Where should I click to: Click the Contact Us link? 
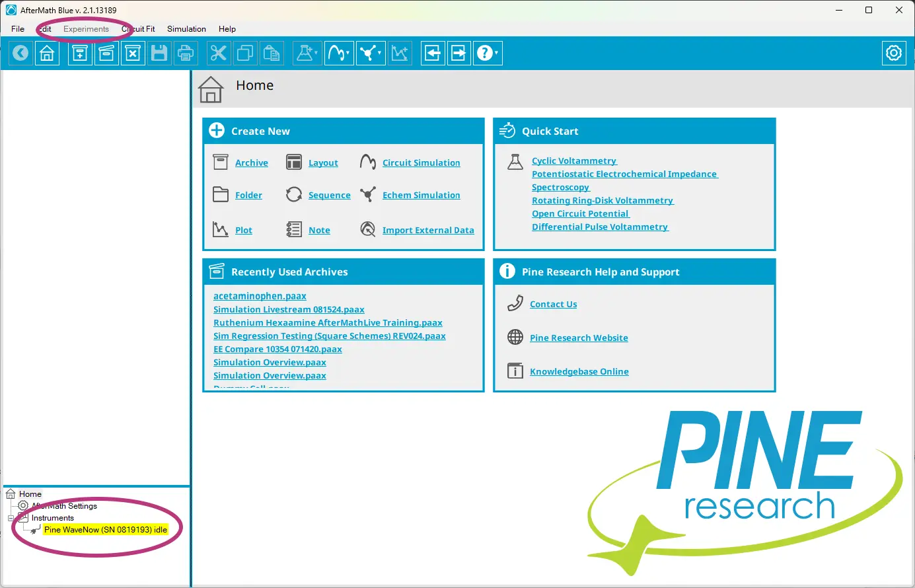click(553, 304)
